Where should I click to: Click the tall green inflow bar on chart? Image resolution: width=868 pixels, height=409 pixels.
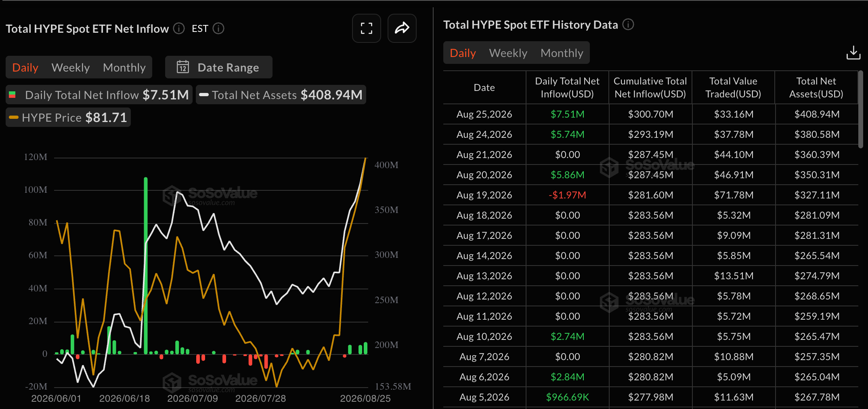click(x=146, y=266)
